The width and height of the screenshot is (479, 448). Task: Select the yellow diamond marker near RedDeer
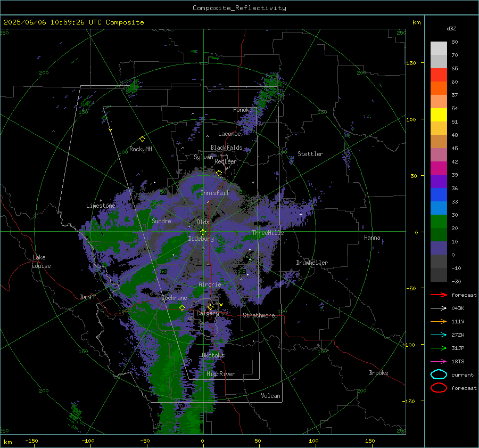(x=219, y=173)
